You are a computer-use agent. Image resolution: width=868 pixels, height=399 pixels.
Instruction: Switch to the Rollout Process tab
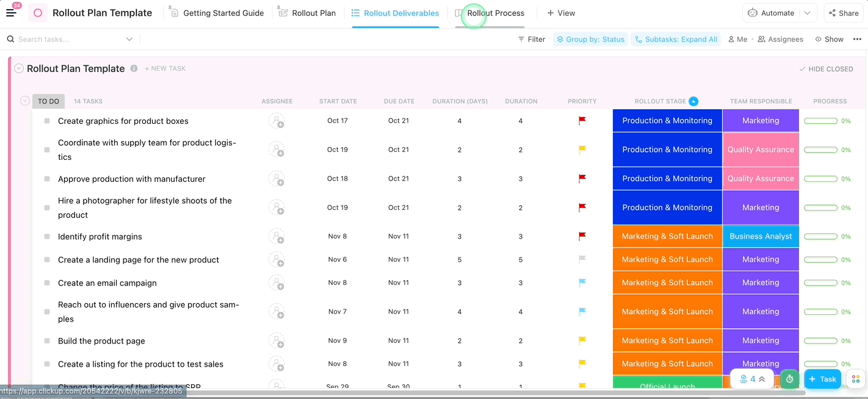point(490,13)
